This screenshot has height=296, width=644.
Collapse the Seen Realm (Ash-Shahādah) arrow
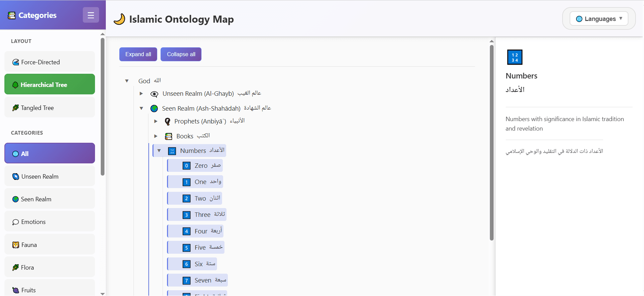tap(141, 108)
